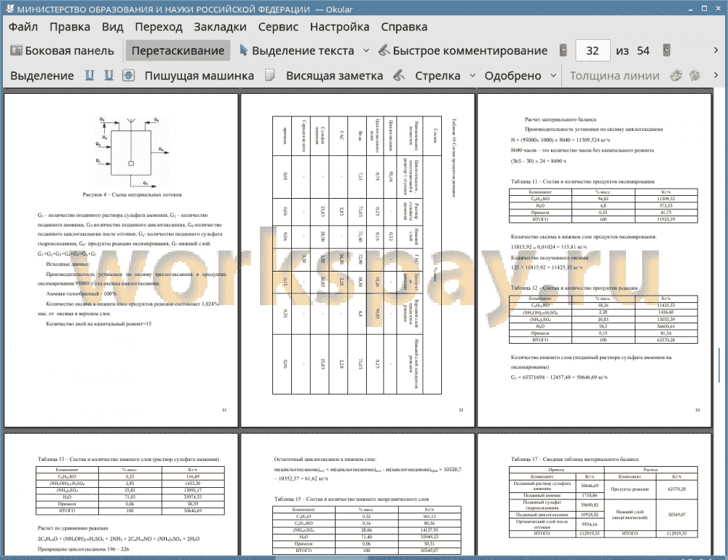Image resolution: width=728 pixels, height=560 pixels.
Task: Open the Вид menu
Action: click(x=112, y=27)
